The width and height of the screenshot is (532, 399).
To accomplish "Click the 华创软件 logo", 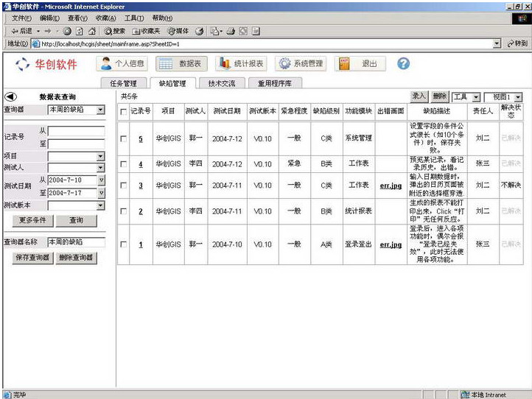I will click(46, 64).
